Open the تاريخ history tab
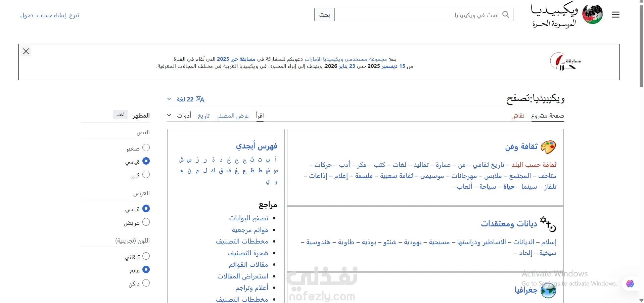Image resolution: width=644 pixels, height=303 pixels. (204, 116)
